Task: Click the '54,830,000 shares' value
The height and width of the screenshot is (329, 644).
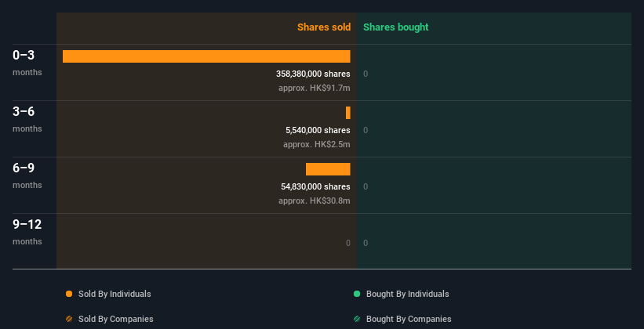Action: pos(315,186)
